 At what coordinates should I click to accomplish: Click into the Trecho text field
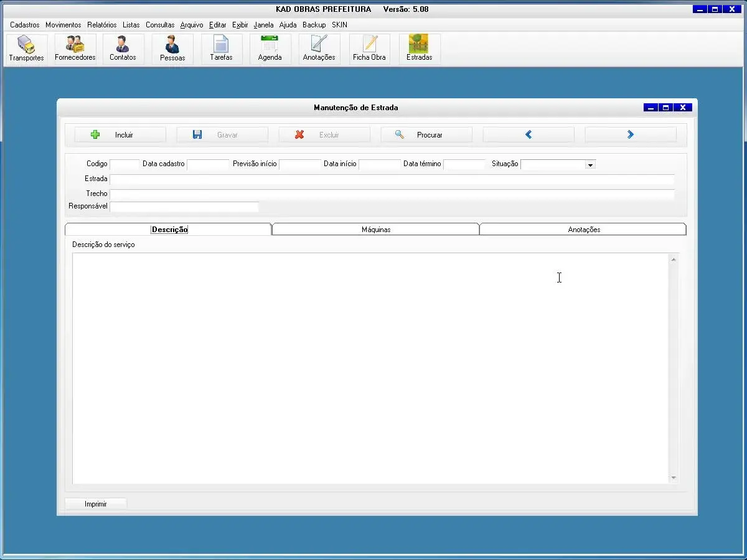click(x=392, y=194)
